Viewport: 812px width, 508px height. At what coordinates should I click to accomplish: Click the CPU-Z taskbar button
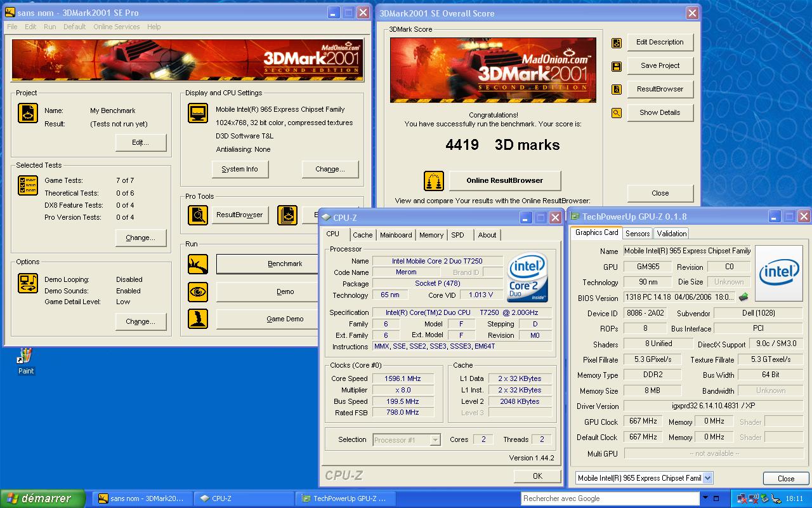[244, 498]
